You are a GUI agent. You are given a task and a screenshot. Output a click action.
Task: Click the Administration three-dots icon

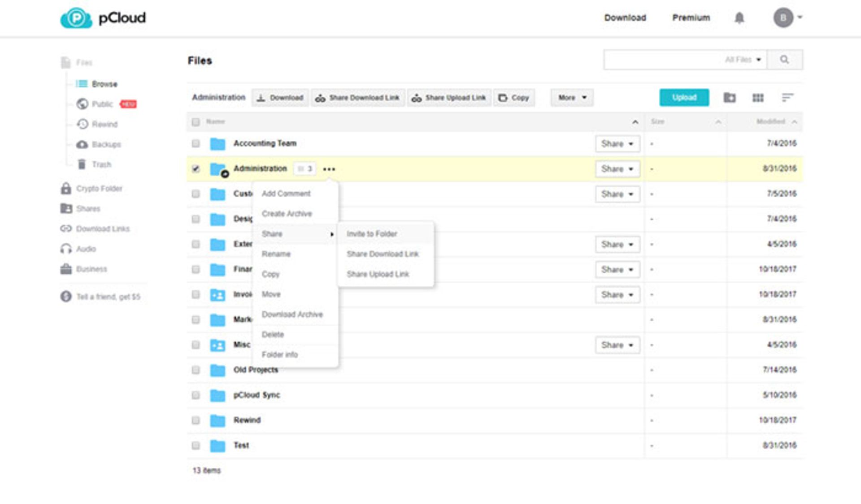[x=329, y=169]
